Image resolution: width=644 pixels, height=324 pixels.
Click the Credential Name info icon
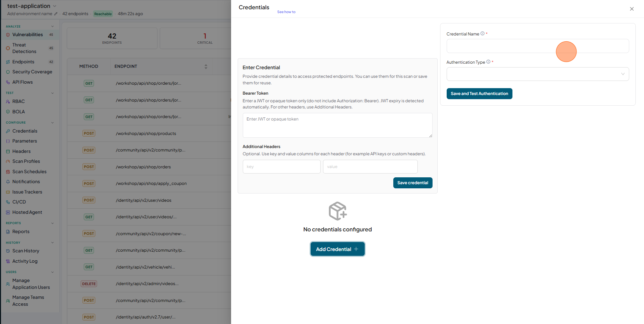(x=482, y=33)
